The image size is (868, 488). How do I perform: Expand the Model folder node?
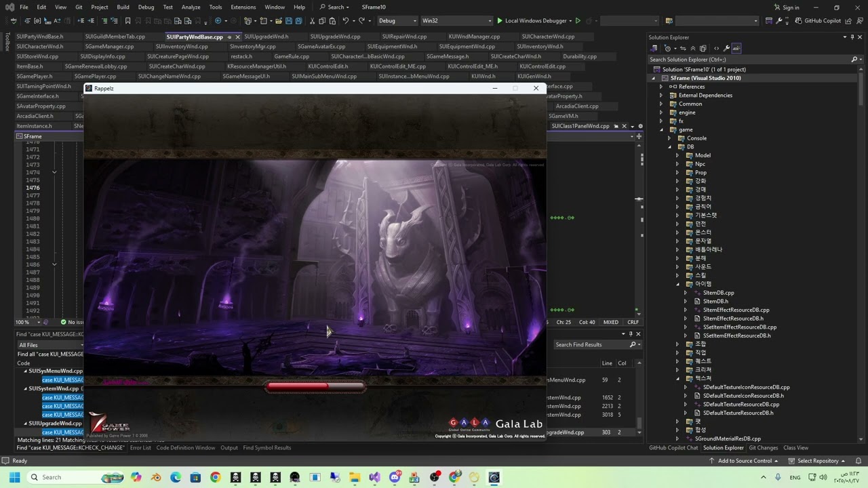677,155
